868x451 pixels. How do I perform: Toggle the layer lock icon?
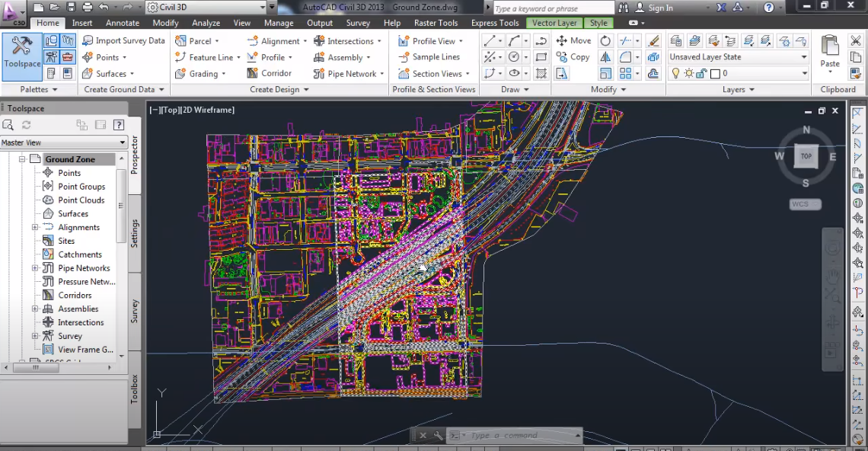coord(702,74)
